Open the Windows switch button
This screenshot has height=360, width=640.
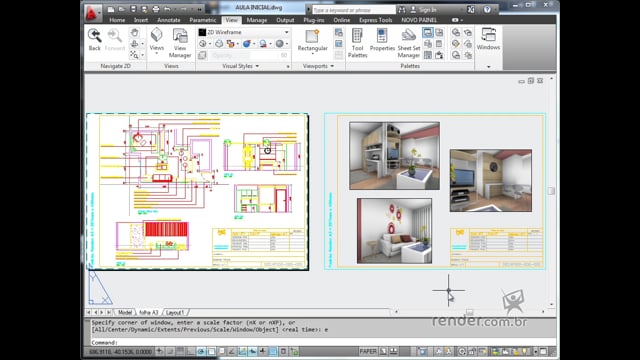click(488, 40)
